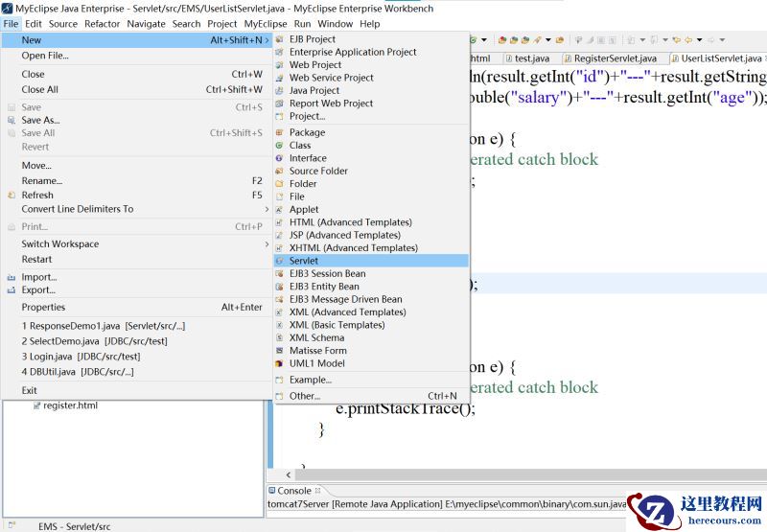Viewport: 767px width, 532px height.
Task: Click the Applet icon in New submenu
Action: pos(279,209)
